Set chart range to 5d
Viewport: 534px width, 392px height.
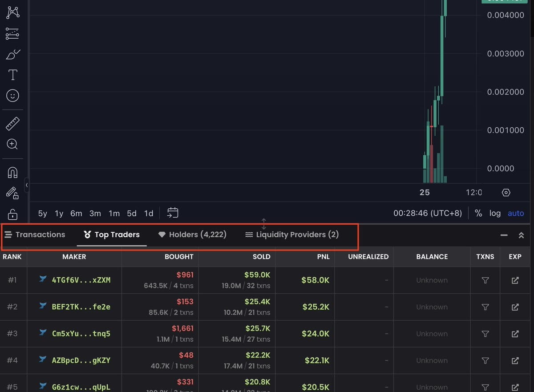[132, 214]
